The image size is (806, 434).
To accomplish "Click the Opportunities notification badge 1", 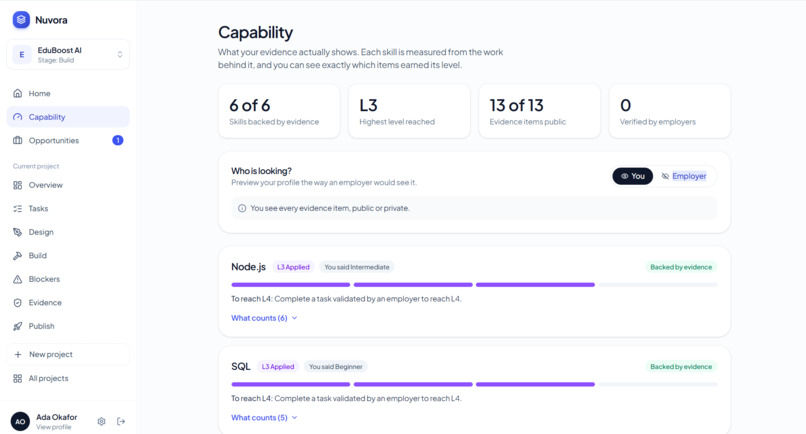I will click(118, 140).
